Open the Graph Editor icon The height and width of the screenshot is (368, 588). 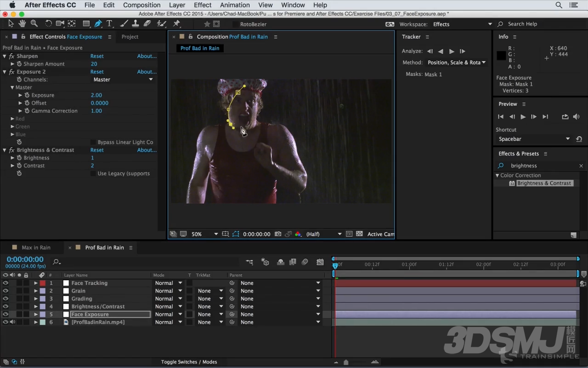(x=320, y=262)
